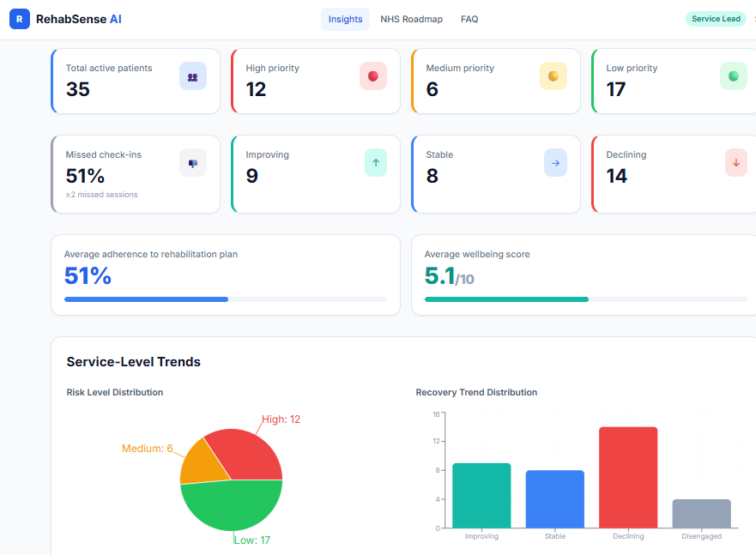Select the red High slice in pie chart

tap(248, 453)
